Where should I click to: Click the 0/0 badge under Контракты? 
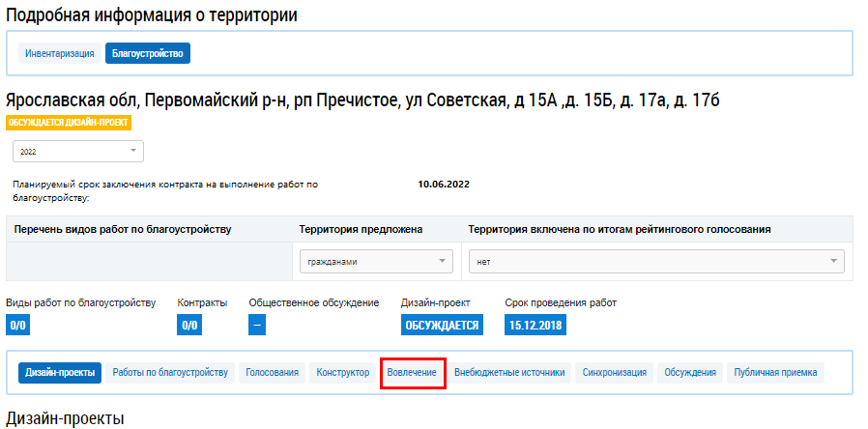(189, 326)
